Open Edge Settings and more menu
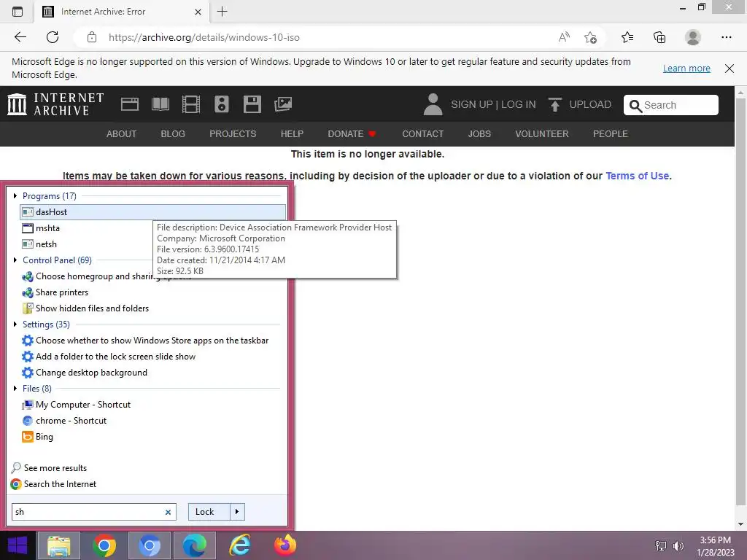The width and height of the screenshot is (747, 560). click(x=726, y=37)
